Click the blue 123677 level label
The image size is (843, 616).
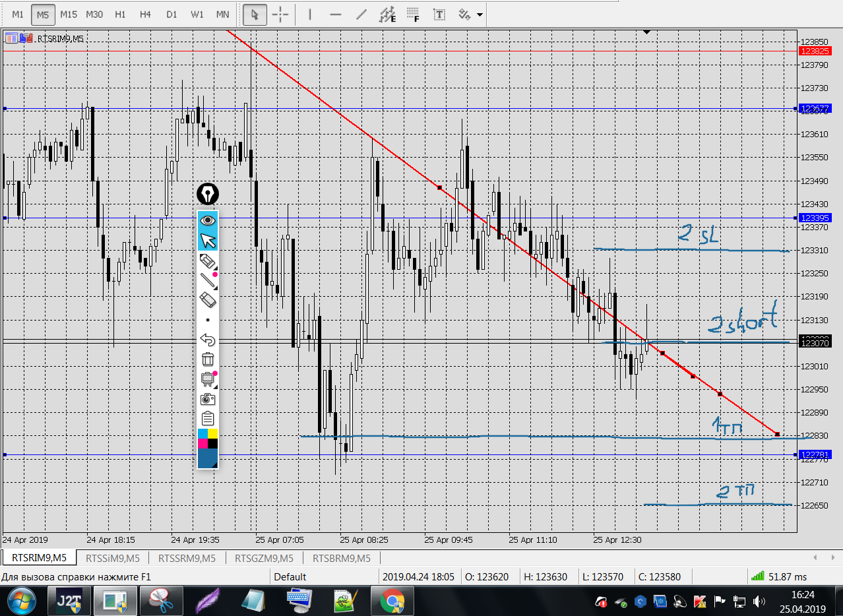pos(814,108)
